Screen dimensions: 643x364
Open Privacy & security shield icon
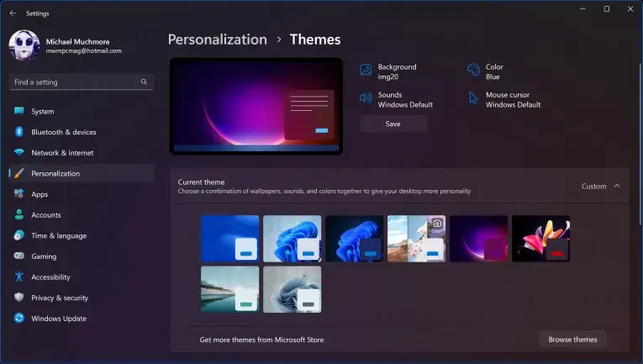(18, 298)
